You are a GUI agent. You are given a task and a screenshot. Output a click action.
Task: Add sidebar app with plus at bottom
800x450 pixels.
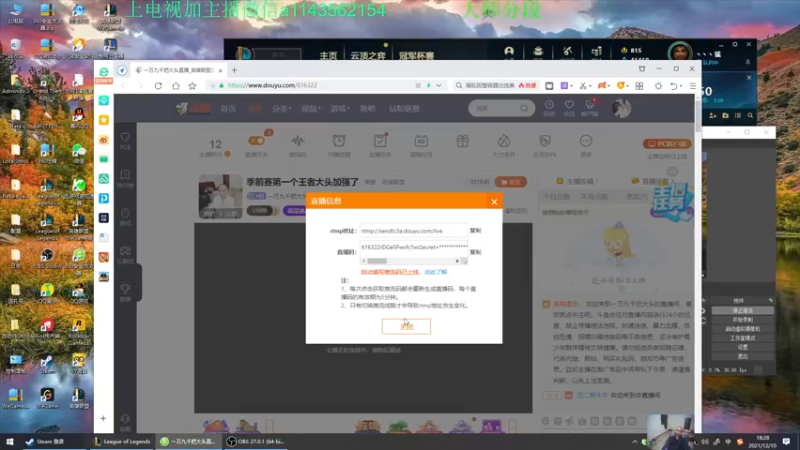[103, 418]
